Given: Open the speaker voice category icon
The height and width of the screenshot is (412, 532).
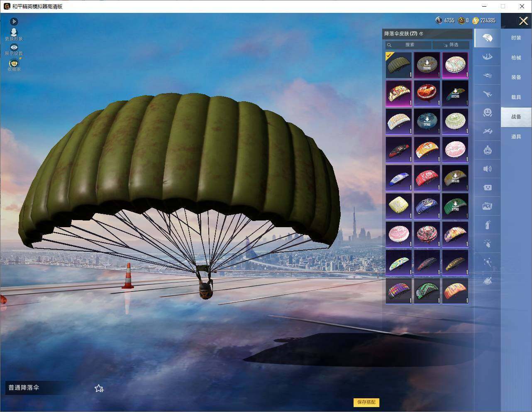Looking at the screenshot, I should (488, 169).
